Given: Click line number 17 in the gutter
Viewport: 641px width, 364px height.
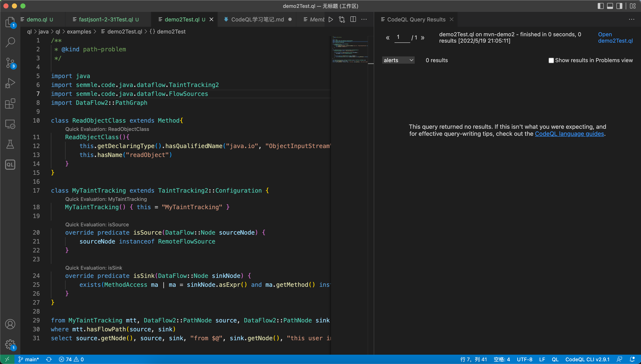Looking at the screenshot, I should pos(36,190).
